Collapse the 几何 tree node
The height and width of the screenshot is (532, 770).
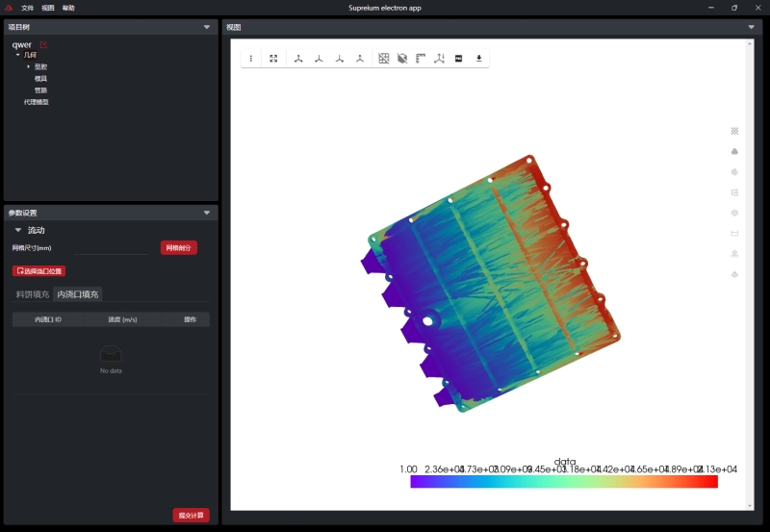pos(18,56)
